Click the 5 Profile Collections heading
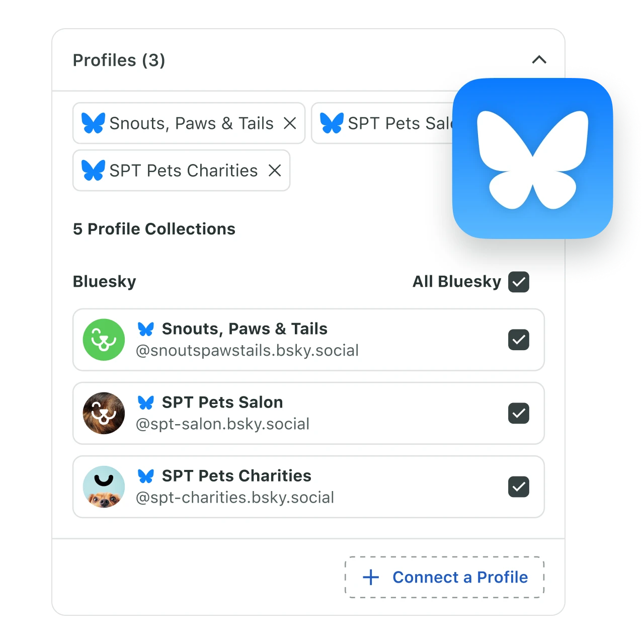 tap(154, 229)
